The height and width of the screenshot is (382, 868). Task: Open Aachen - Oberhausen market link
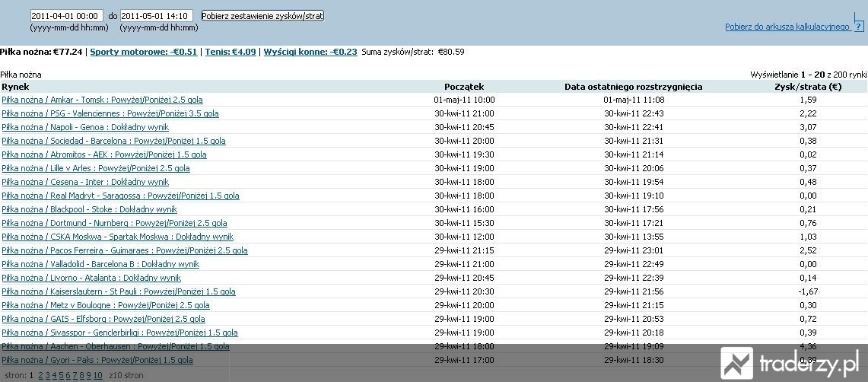pyautogui.click(x=115, y=346)
